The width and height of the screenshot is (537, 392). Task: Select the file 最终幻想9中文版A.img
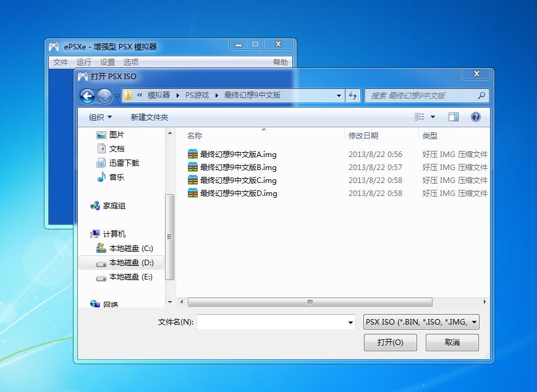[x=238, y=155]
